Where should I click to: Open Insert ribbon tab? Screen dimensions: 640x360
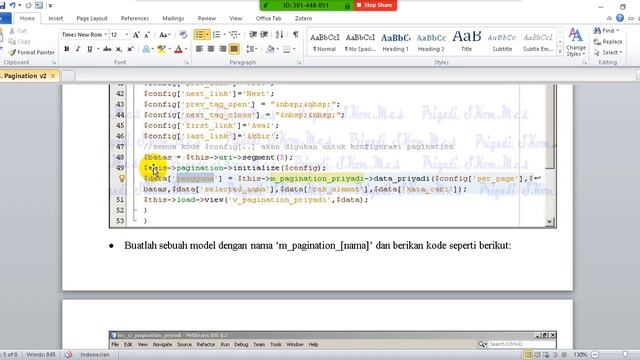pyautogui.click(x=56, y=18)
